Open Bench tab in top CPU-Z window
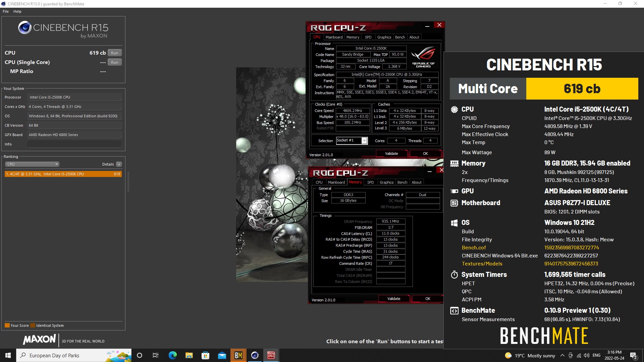 [400, 37]
